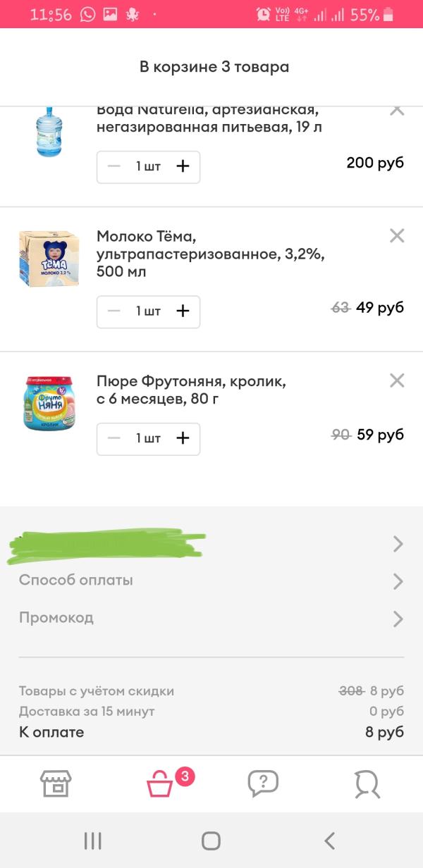This screenshot has width=423, height=868.
Task: Tap the Android back navigation button
Action: (329, 841)
